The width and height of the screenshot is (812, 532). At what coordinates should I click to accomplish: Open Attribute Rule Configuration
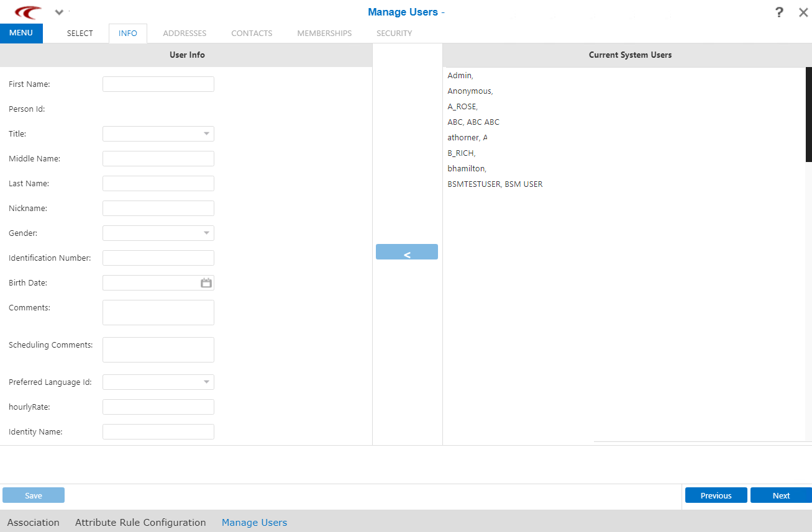click(x=140, y=522)
